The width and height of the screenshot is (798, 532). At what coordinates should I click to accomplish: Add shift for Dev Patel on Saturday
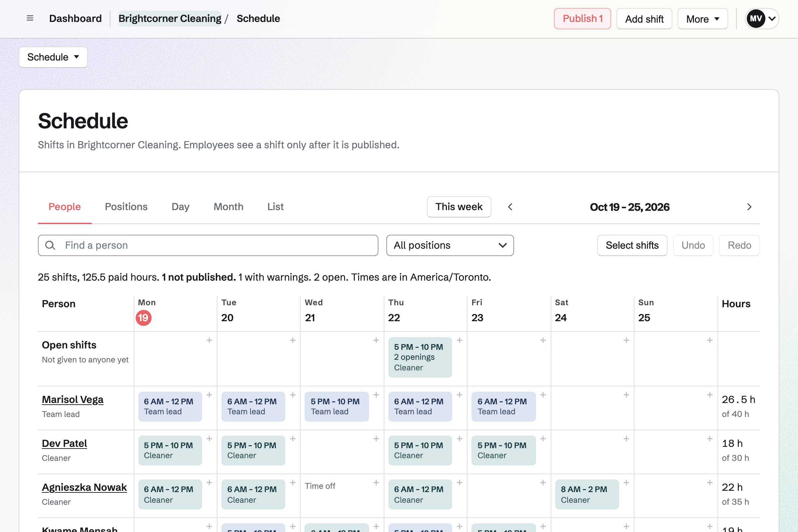click(626, 439)
